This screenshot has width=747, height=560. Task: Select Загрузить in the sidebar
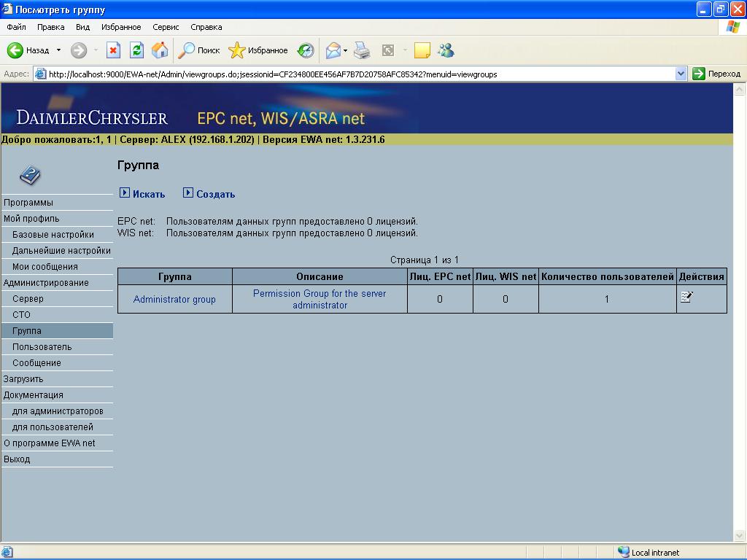pyautogui.click(x=57, y=379)
